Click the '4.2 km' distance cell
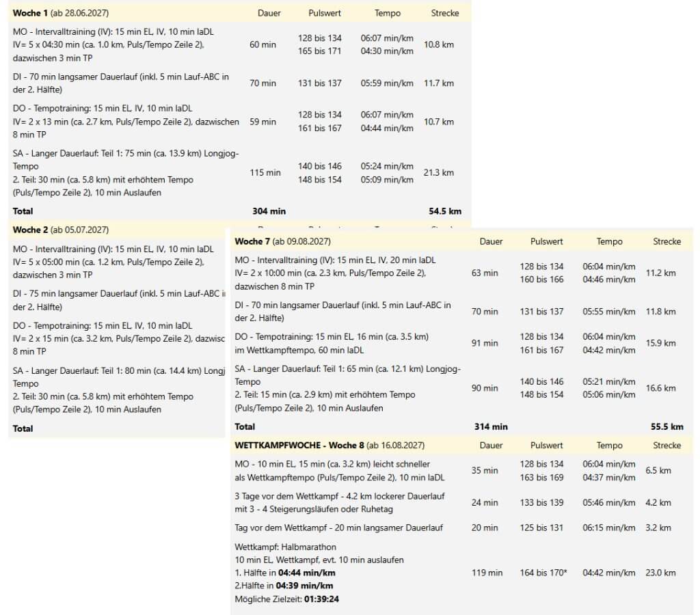The height and width of the screenshot is (615, 700). (x=658, y=502)
